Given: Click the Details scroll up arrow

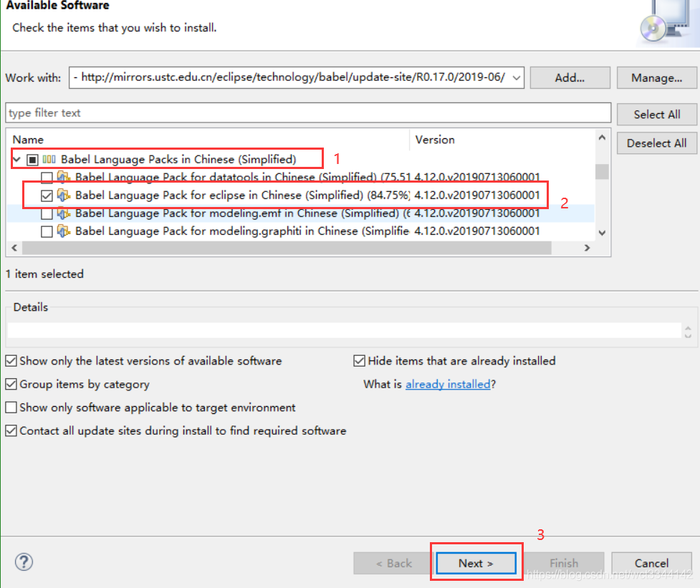Looking at the screenshot, I should click(x=688, y=328).
